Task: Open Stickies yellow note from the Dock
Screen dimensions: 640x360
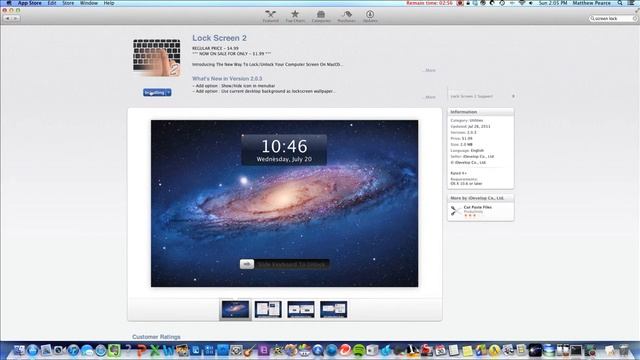Action: tap(467, 350)
